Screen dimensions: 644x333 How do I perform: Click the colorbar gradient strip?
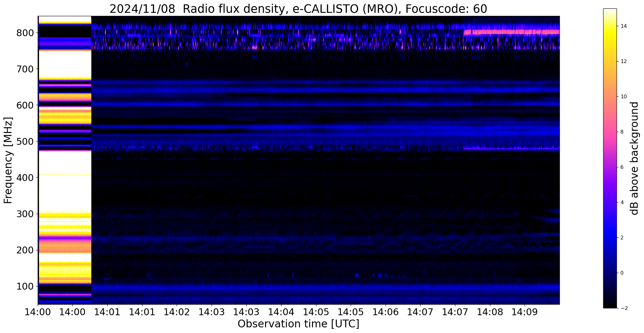(x=610, y=158)
